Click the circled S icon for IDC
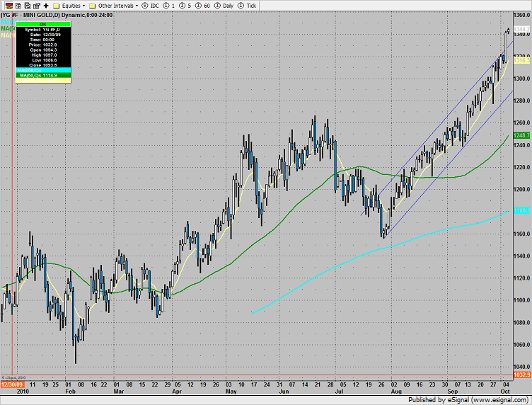 (145, 6)
